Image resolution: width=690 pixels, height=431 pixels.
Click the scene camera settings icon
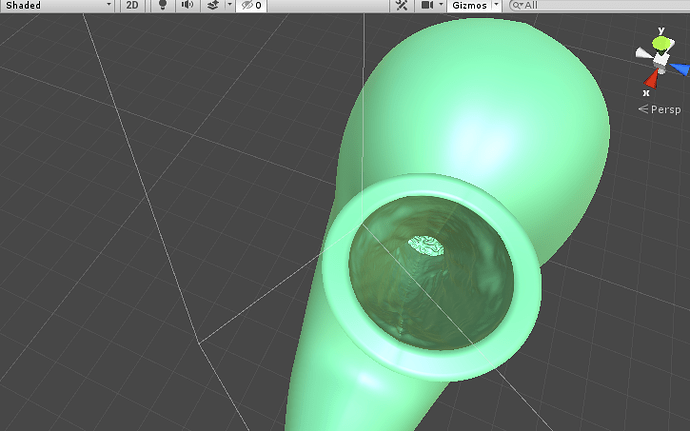tap(427, 5)
